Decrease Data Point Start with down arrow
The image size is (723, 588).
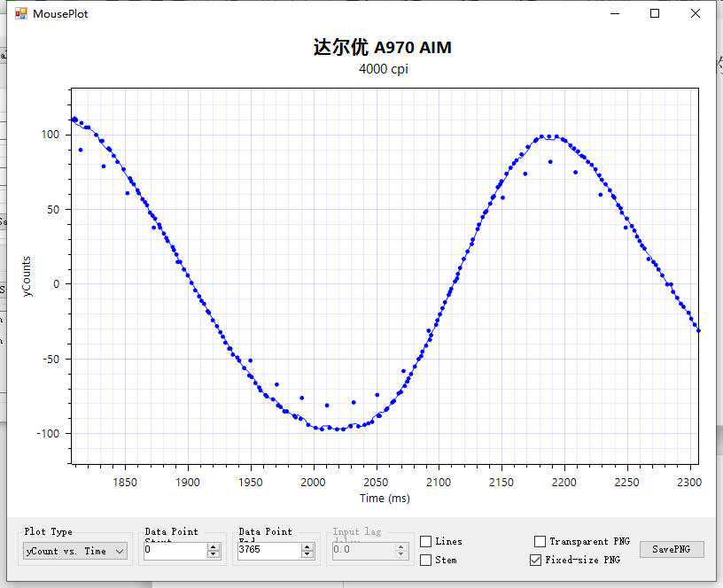pos(213,554)
